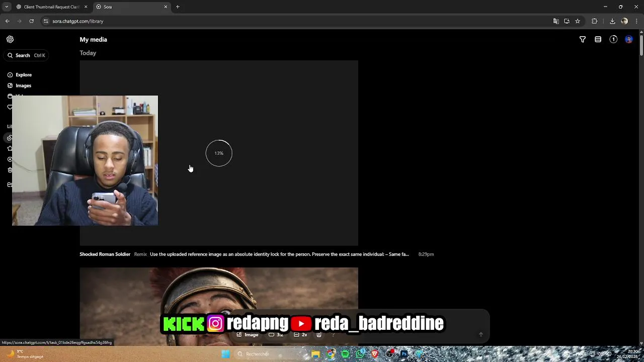Open the Sora profile avatar menu

tap(629, 39)
